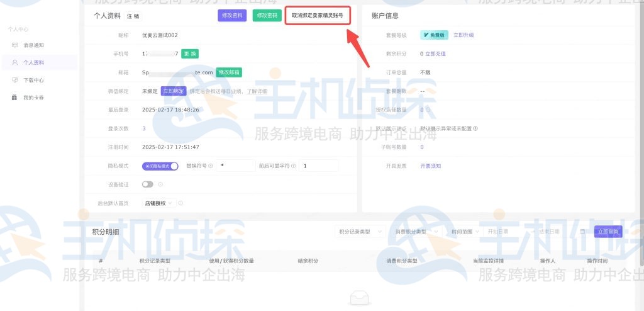Click the 注销 account link
The height and width of the screenshot is (311, 644).
coord(133,16)
